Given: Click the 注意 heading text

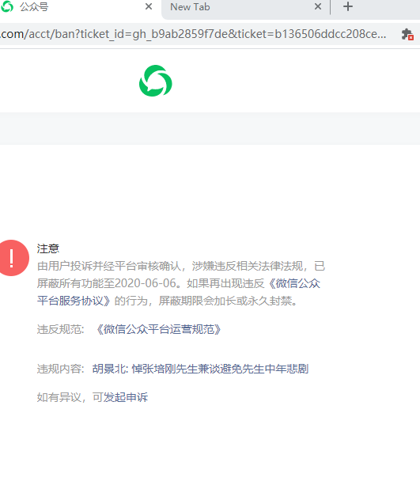Looking at the screenshot, I should pyautogui.click(x=48, y=248).
